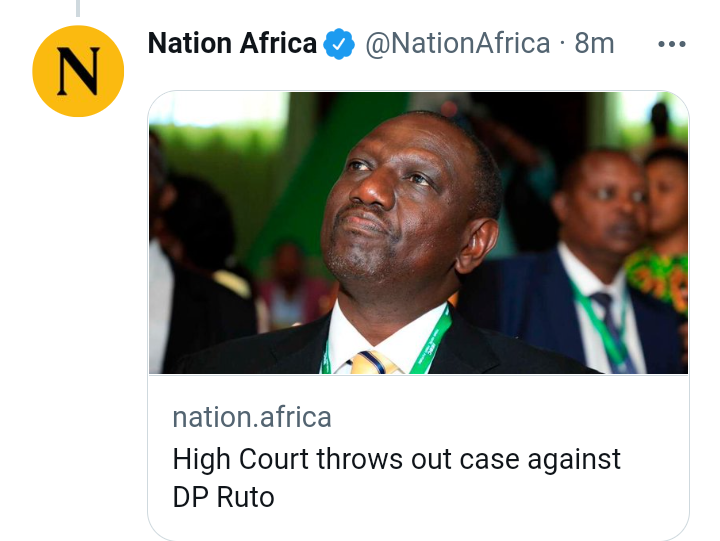Open the @NationAfrica handle link
Screen dimensions: 720x541
click(x=457, y=44)
